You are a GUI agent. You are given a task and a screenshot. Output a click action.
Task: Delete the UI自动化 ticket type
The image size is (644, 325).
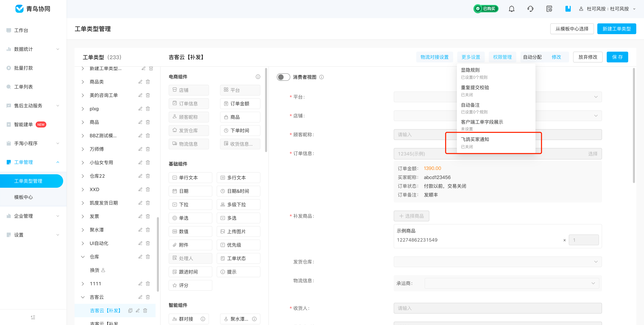coord(148,243)
